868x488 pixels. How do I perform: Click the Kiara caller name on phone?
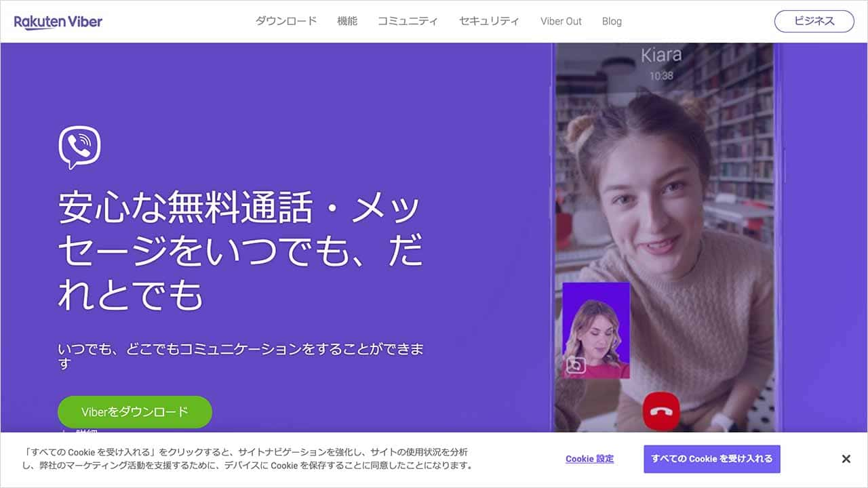[x=661, y=55]
